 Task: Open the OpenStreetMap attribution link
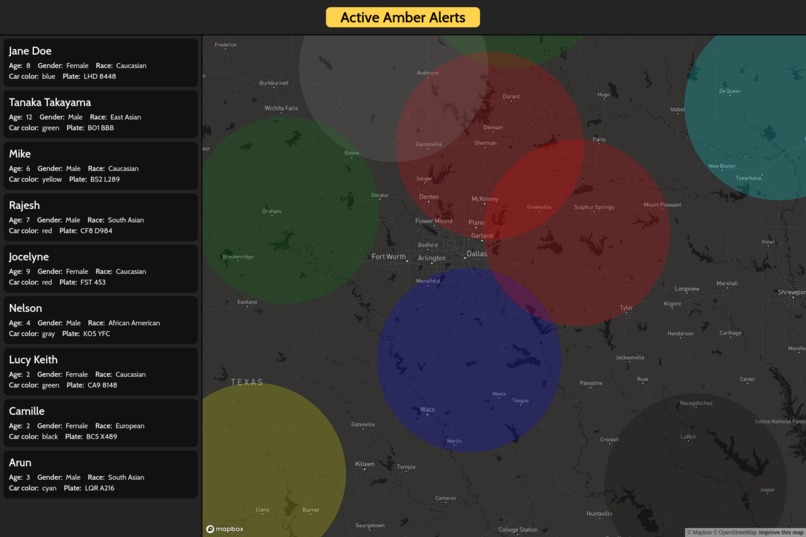click(737, 532)
